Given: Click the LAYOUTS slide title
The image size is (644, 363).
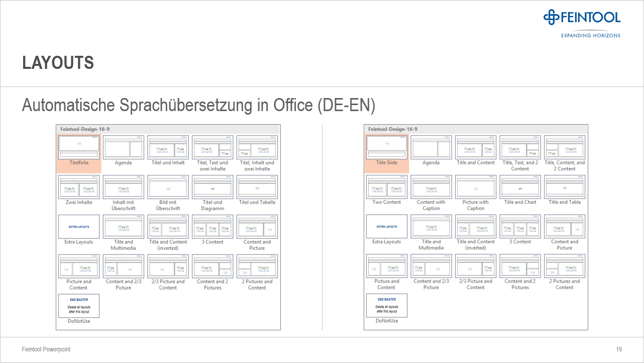Looking at the screenshot, I should pos(58,63).
